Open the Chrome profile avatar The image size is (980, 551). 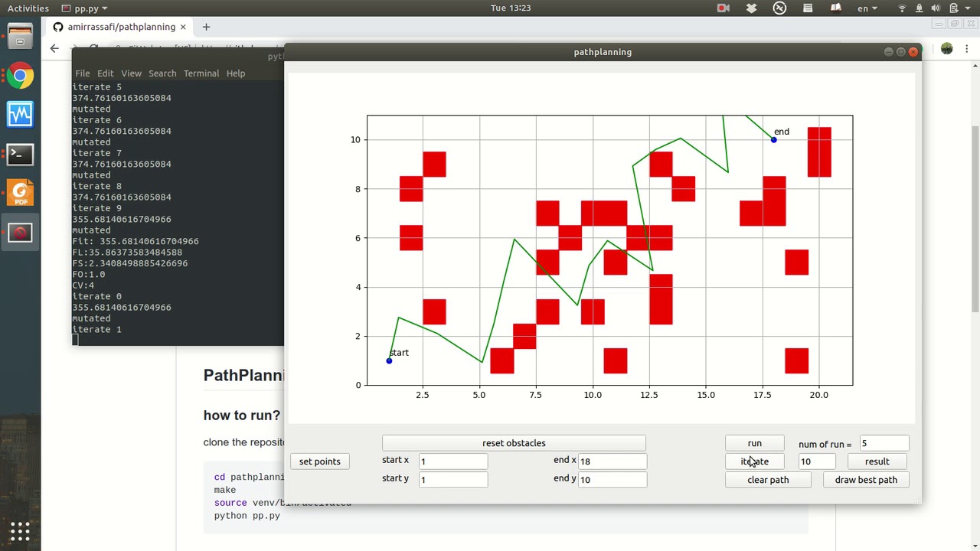(x=947, y=48)
